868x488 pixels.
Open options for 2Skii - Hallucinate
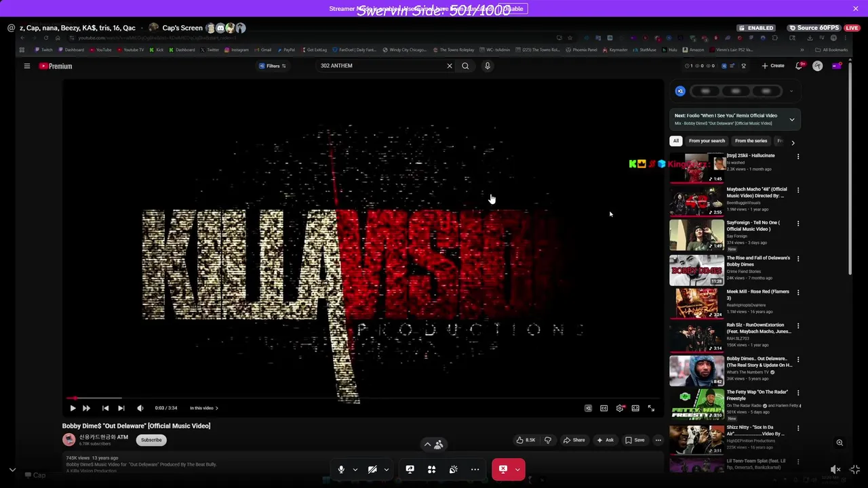pyautogui.click(x=798, y=157)
